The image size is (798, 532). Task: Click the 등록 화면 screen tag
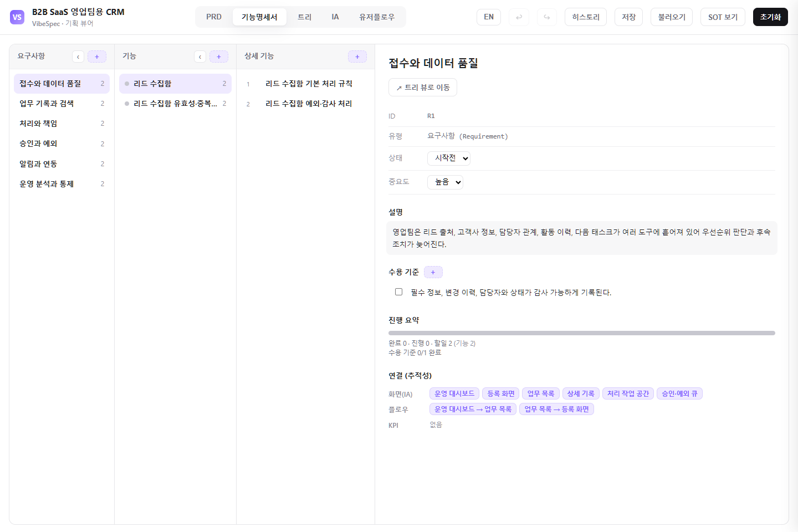pyautogui.click(x=501, y=393)
